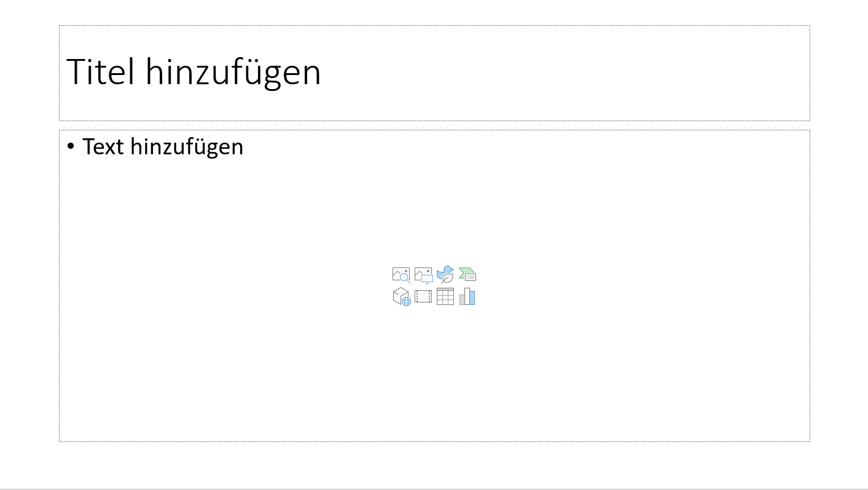Image resolution: width=868 pixels, height=490 pixels.
Task: Click empty space inside the title placeholder
Action: pyautogui.click(x=553, y=73)
